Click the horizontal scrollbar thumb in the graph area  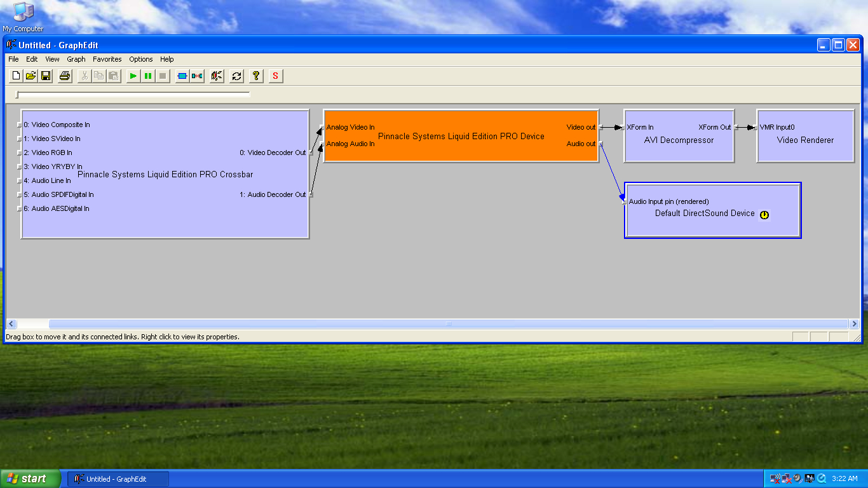tap(448, 323)
